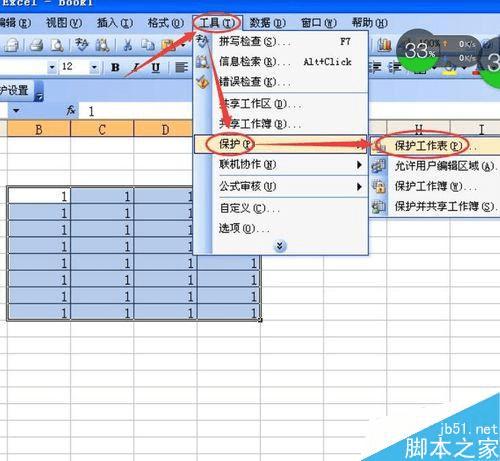Click the Protect Workbook padlock icon
The width and height of the screenshot is (500, 461).
click(379, 186)
